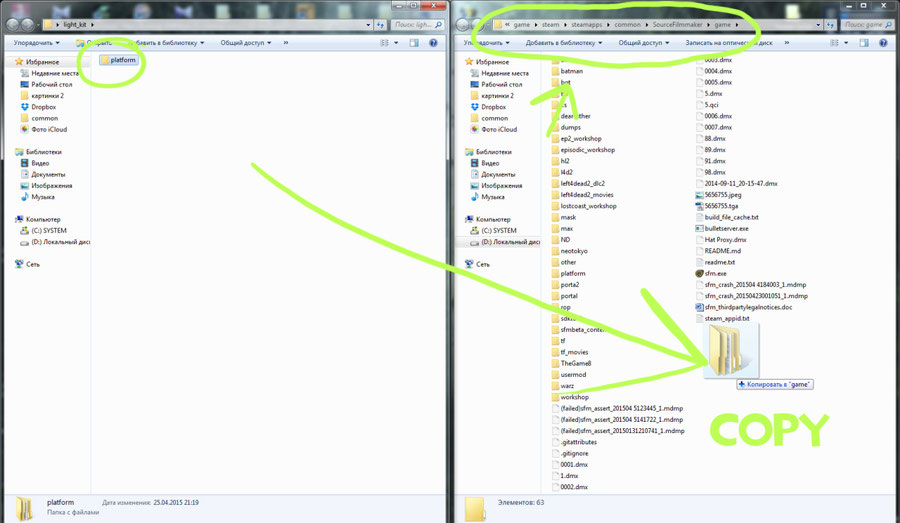Click sfm.exe in the game folder
900x523 pixels.
718,273
